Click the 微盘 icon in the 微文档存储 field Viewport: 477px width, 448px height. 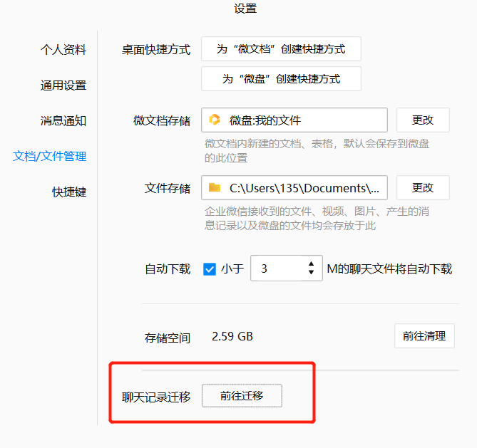(x=215, y=120)
